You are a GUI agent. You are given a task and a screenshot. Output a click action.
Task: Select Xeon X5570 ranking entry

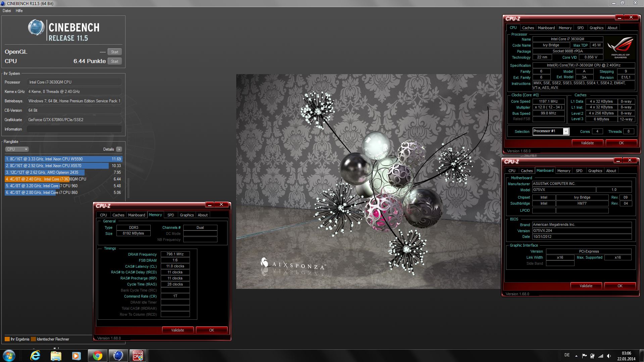tap(63, 166)
